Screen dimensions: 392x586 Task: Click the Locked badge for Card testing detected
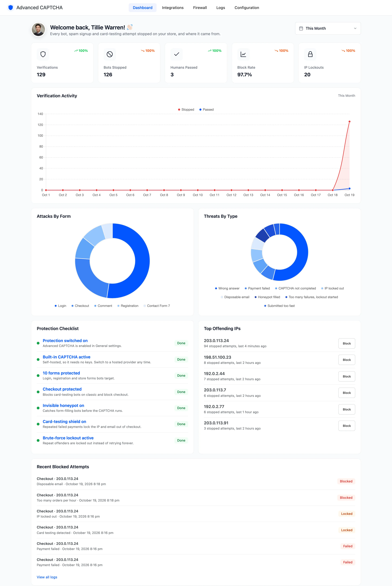tap(347, 530)
